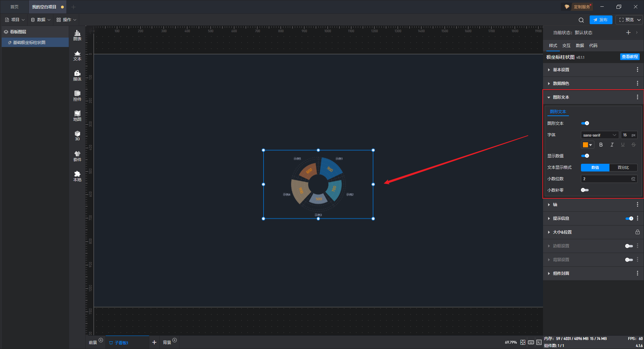Enable the 背景设置 switch

click(629, 260)
